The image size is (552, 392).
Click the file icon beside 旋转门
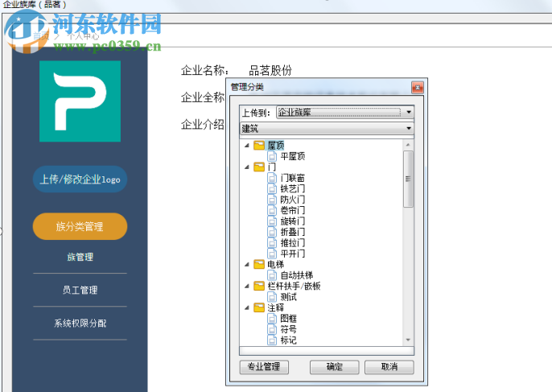[x=272, y=221]
